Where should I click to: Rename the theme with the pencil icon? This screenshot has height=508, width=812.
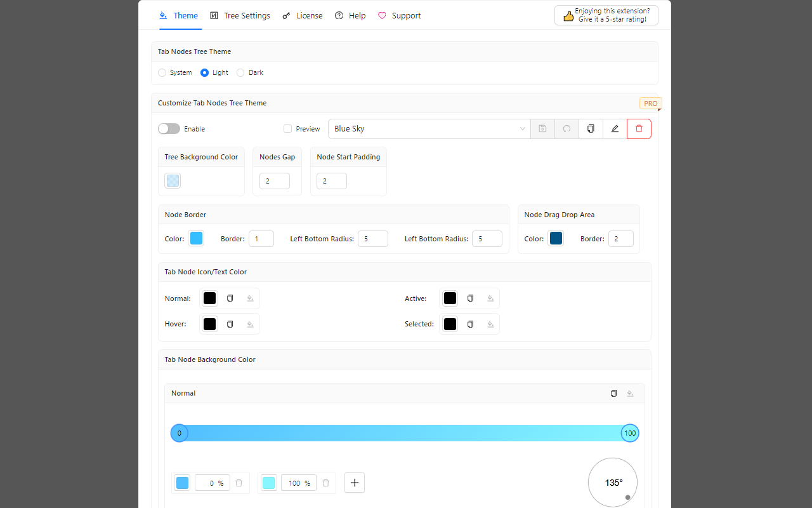click(x=615, y=128)
